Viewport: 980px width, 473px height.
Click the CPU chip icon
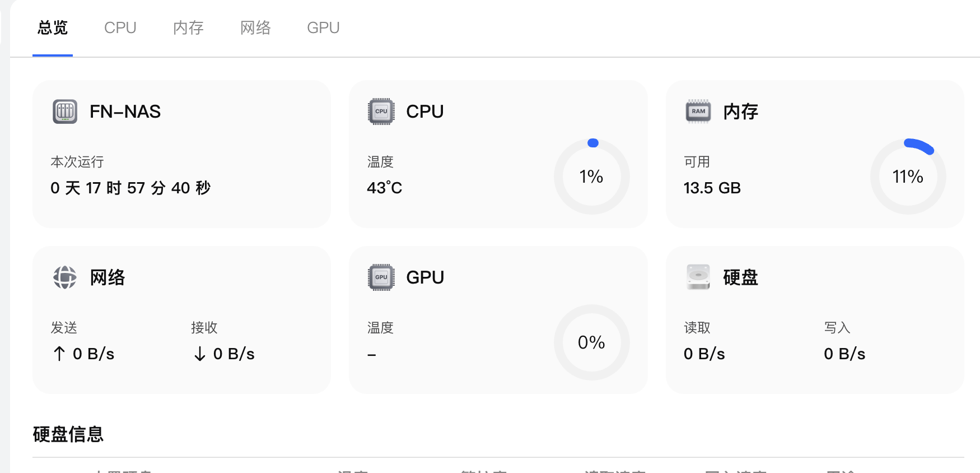[x=381, y=112]
